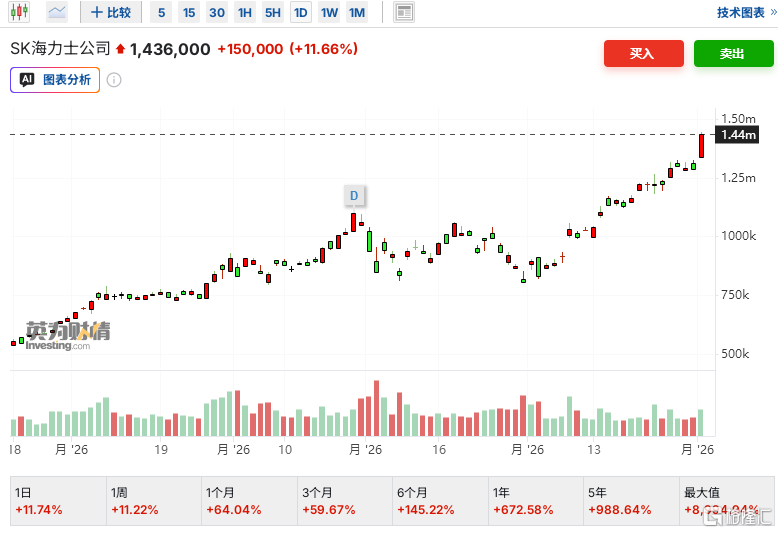Switch to the 1W interval
The image size is (778, 533).
(x=329, y=12)
